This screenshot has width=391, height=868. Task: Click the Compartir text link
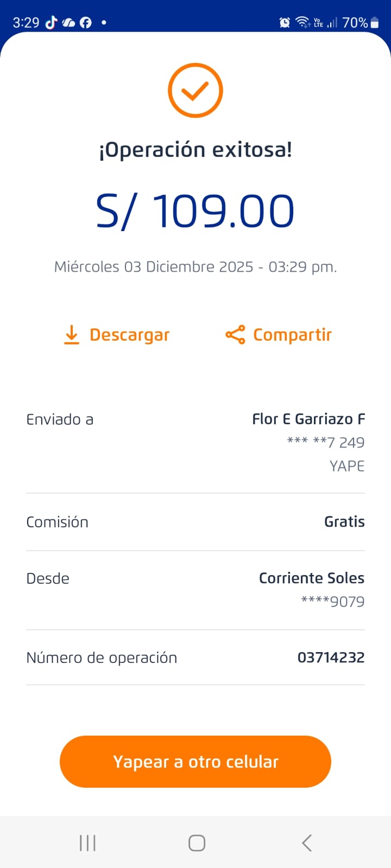pos(292,335)
